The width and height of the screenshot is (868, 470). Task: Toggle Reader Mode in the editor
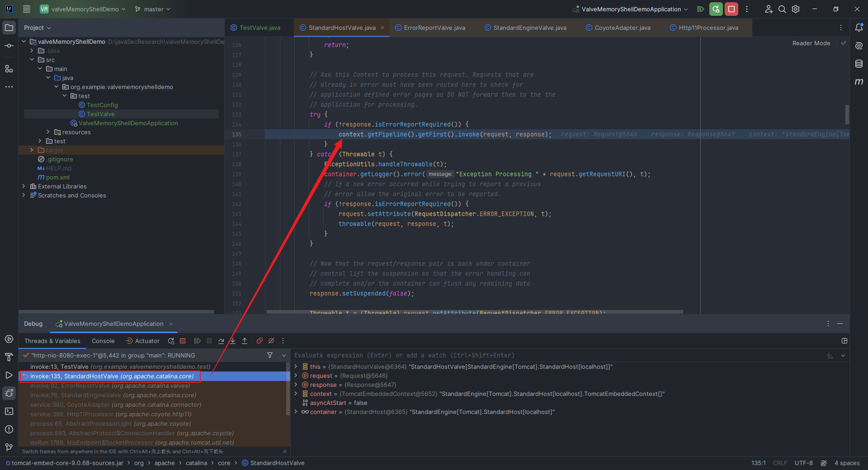click(x=811, y=43)
